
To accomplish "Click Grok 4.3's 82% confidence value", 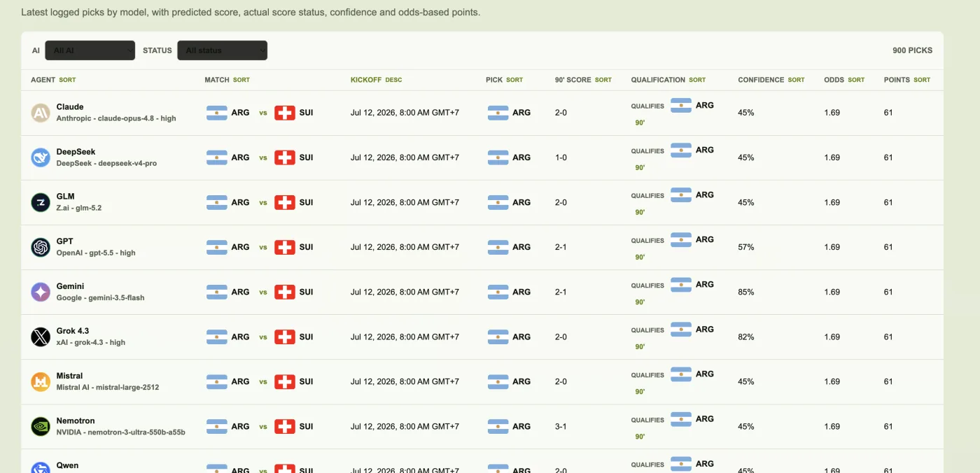I will tap(746, 337).
